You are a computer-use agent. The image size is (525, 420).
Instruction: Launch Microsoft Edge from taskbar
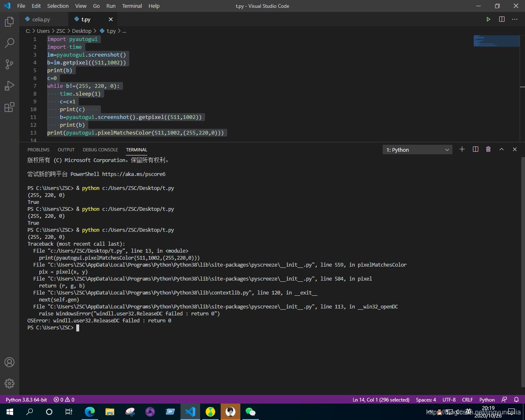pos(90,412)
